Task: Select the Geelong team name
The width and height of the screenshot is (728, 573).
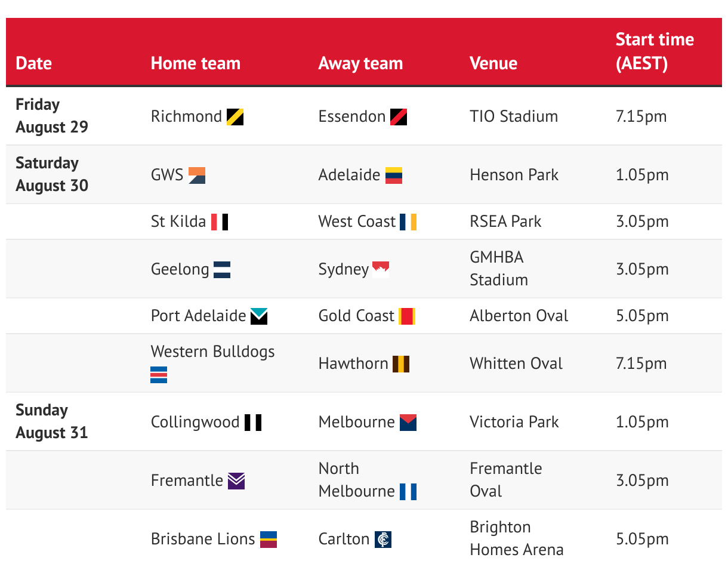Action: pos(180,270)
